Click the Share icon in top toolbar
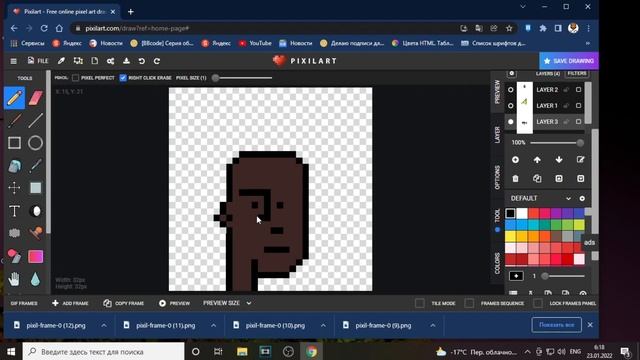640x360 pixels. (111, 61)
